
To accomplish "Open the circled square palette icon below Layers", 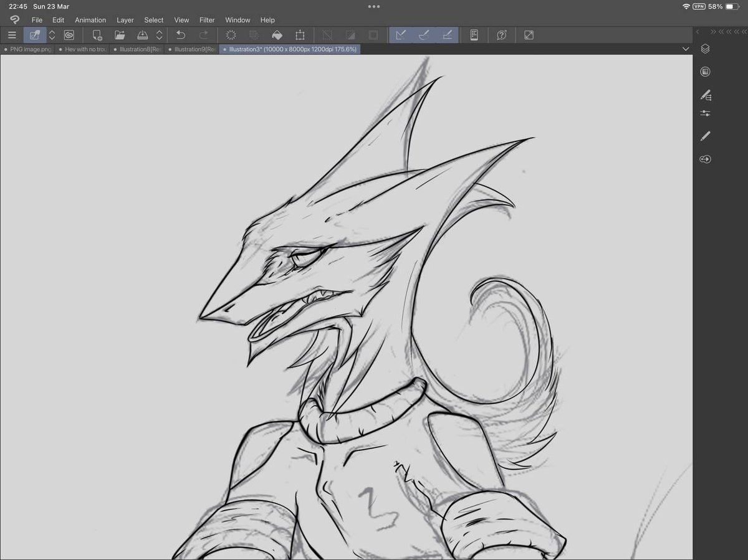I will coord(705,72).
